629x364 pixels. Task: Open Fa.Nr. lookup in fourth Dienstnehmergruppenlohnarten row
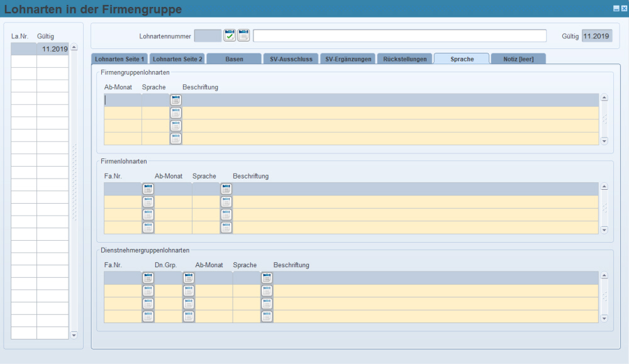(148, 316)
